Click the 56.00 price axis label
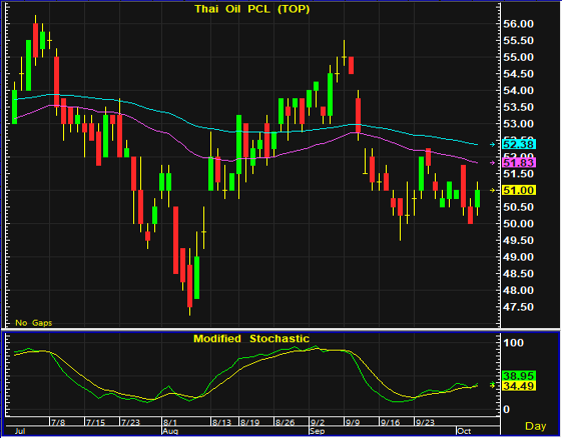 518,24
